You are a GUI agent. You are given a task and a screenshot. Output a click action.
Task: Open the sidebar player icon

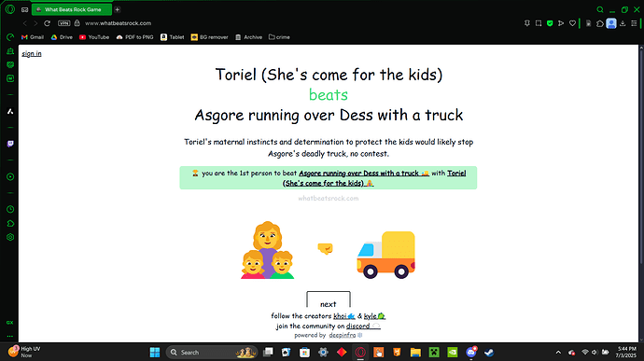10,176
